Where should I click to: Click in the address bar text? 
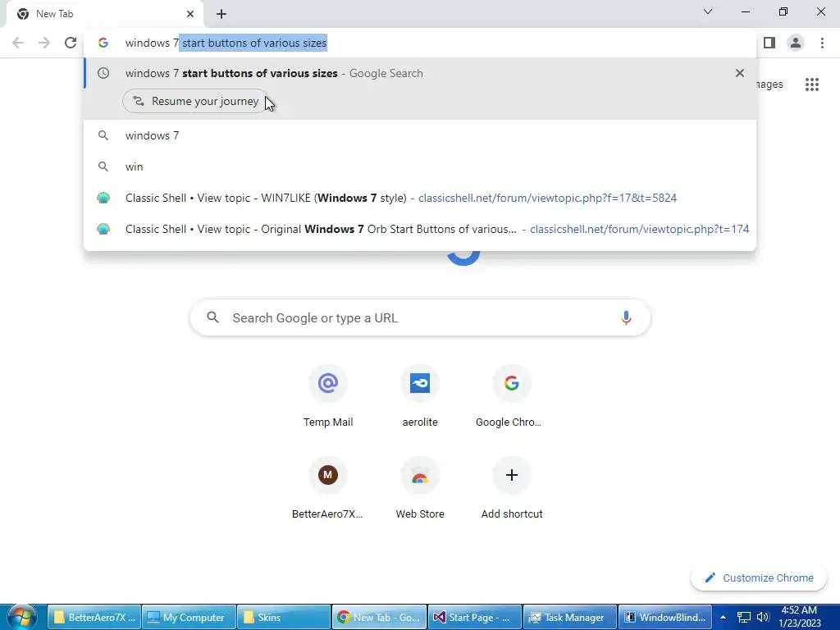226,43
